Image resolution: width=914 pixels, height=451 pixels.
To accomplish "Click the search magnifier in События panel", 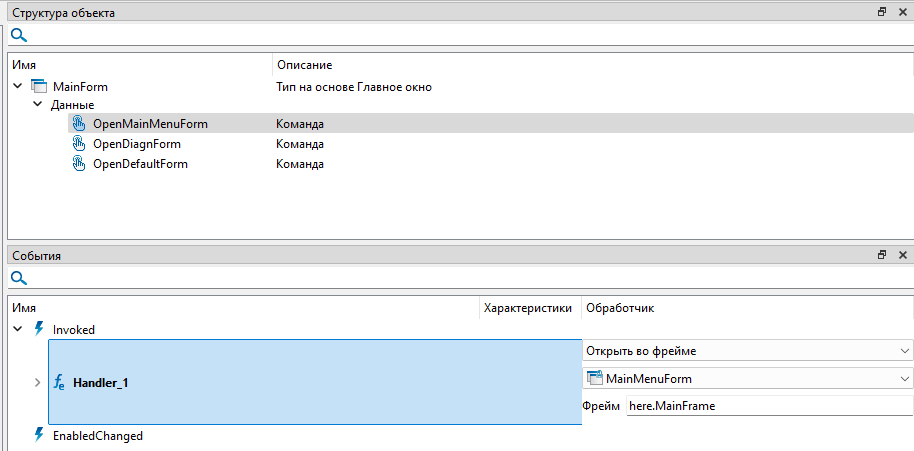I will click(18, 278).
